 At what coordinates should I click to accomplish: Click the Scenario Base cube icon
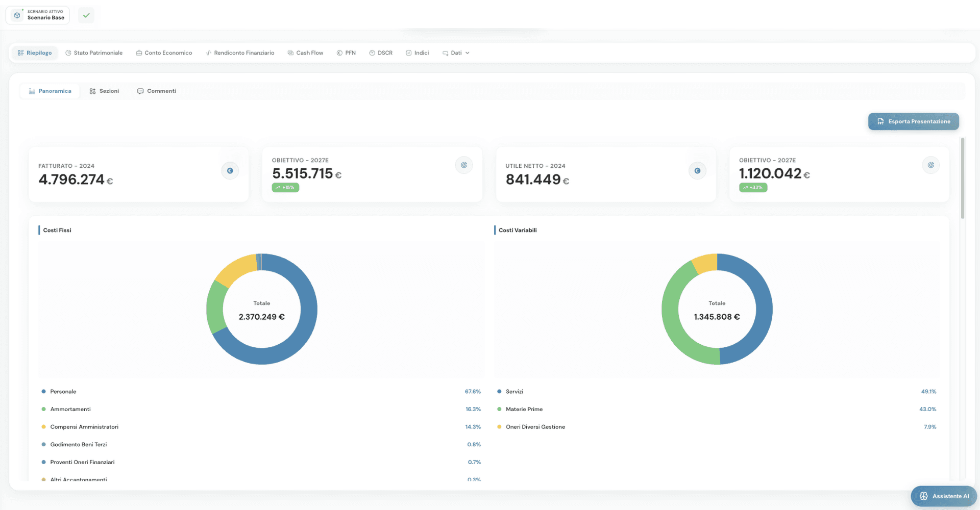coord(17,15)
